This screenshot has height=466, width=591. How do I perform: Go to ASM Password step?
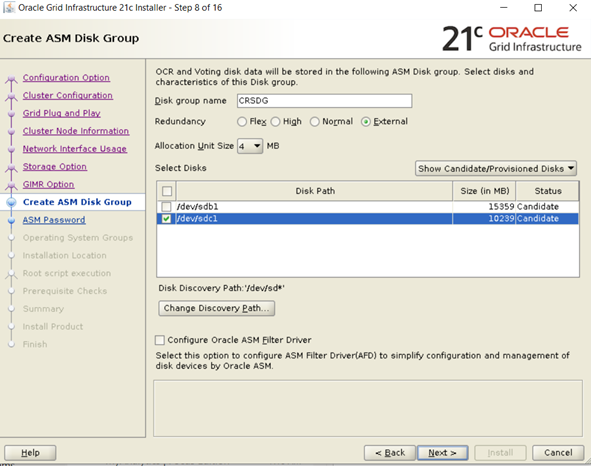(54, 220)
